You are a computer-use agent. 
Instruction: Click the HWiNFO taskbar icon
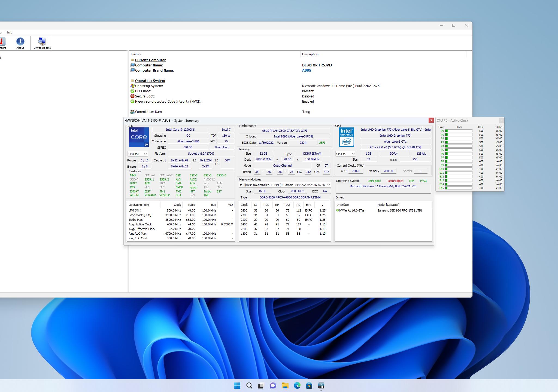pos(321,385)
